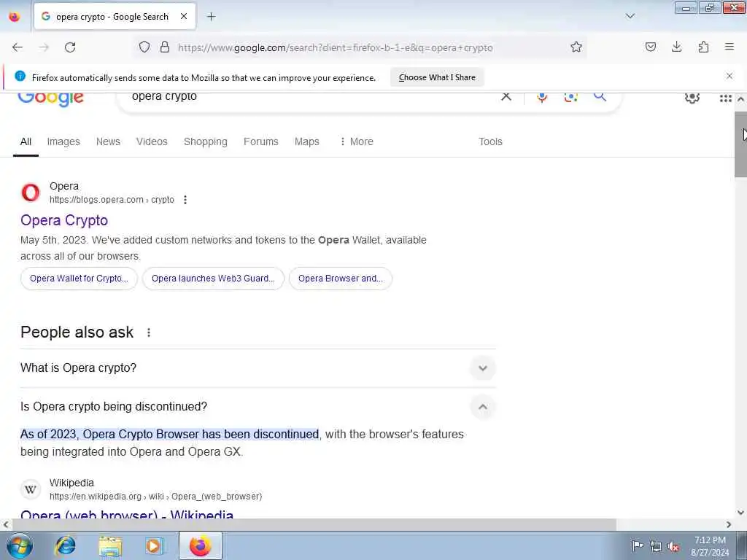Open the Opera (web browser) - Wikipedia link
Screen dimensions: 747x560
click(x=127, y=514)
